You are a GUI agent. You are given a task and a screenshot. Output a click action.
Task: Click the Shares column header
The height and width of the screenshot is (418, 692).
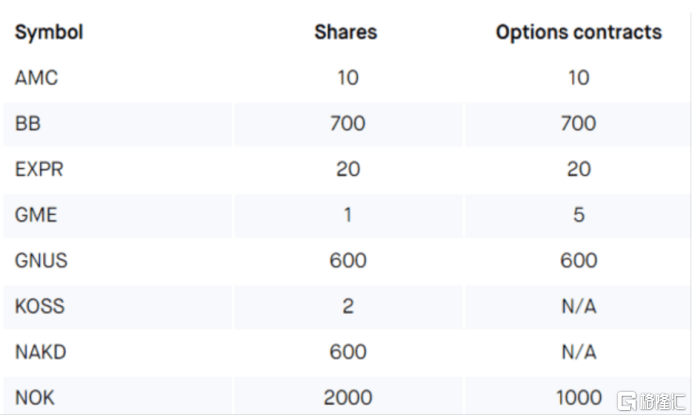coord(346,32)
